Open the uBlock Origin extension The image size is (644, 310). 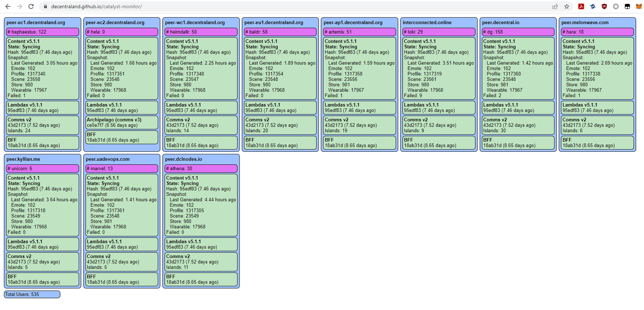click(604, 6)
